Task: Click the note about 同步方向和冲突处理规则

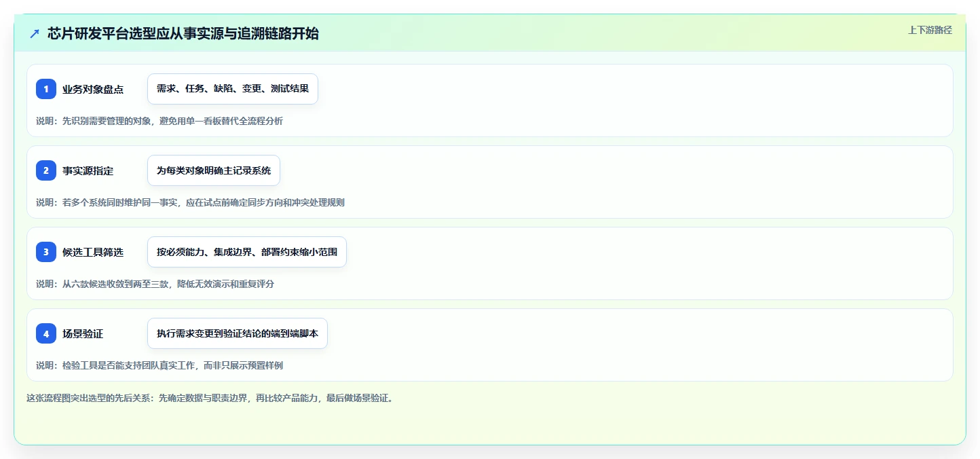Action: tap(191, 202)
